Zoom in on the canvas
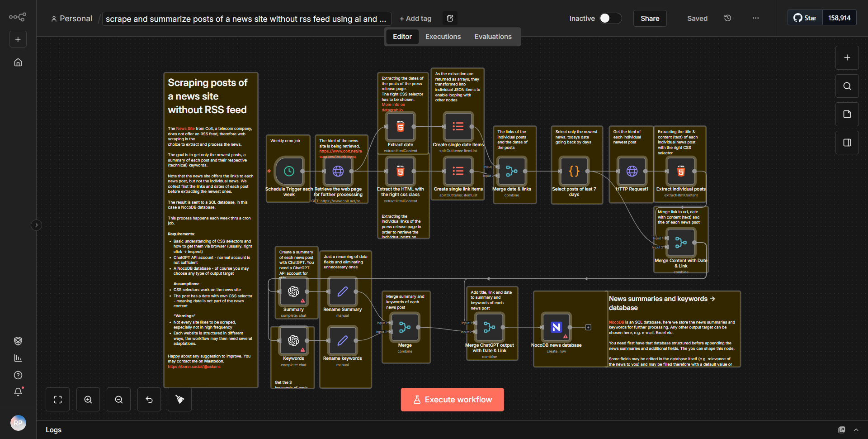The height and width of the screenshot is (439, 868). pyautogui.click(x=88, y=399)
